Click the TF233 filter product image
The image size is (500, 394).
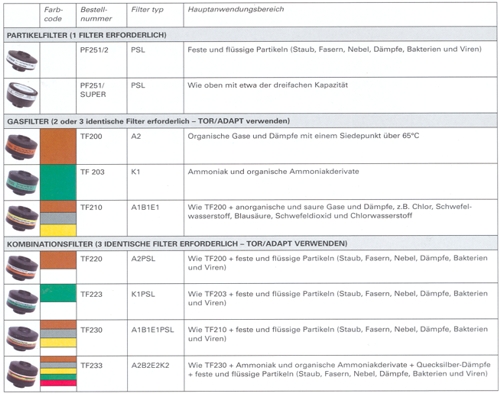(22, 374)
